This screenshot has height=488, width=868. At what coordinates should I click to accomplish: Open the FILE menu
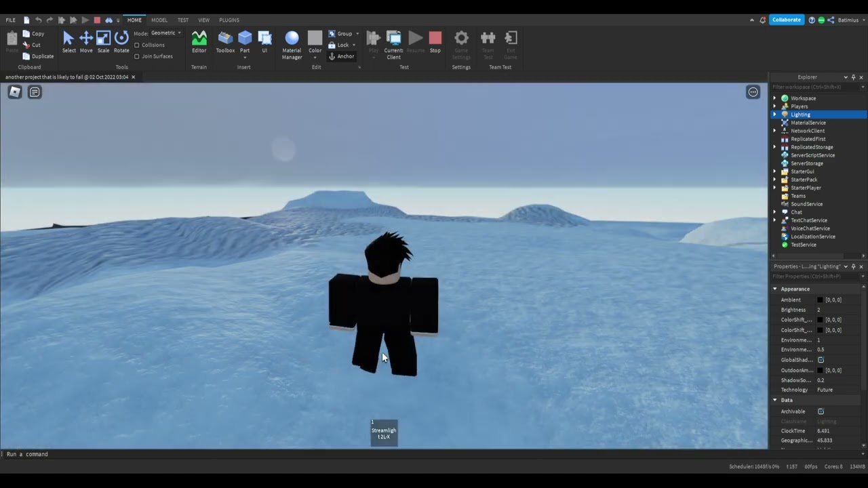tap(11, 20)
